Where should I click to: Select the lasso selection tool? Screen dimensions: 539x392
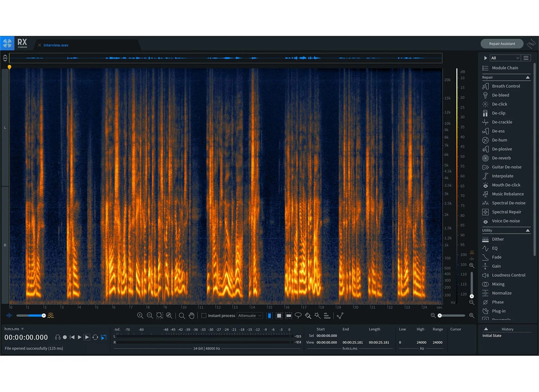tap(298, 316)
